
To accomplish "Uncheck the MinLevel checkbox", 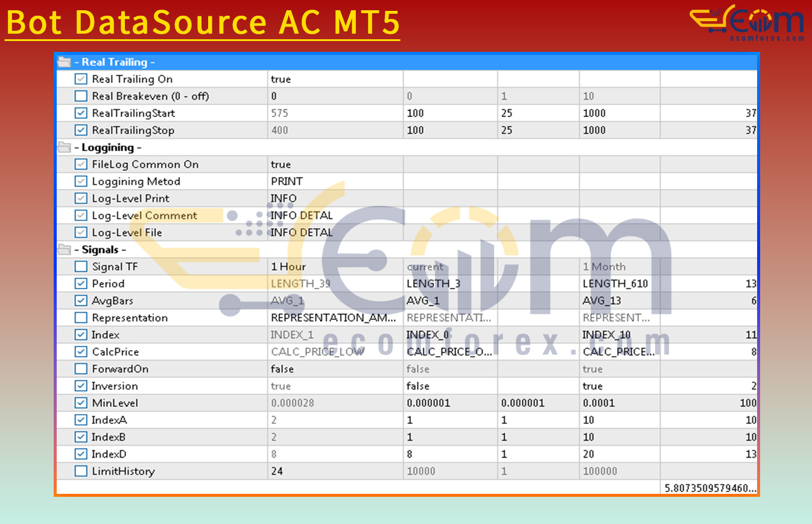I will coord(81,403).
